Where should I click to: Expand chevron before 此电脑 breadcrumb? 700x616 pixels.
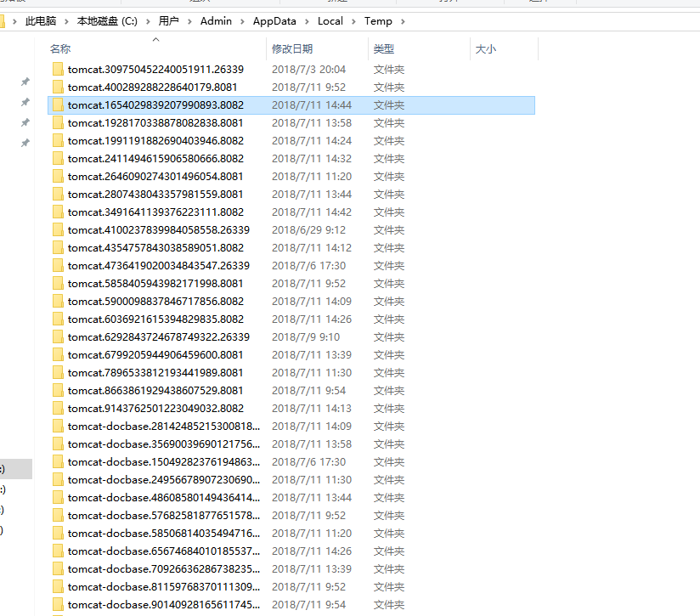(14, 21)
